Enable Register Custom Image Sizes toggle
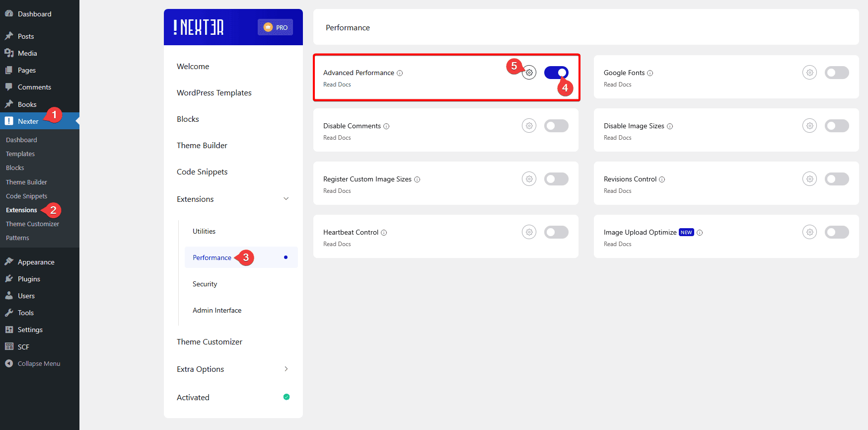This screenshot has width=868, height=430. point(556,179)
